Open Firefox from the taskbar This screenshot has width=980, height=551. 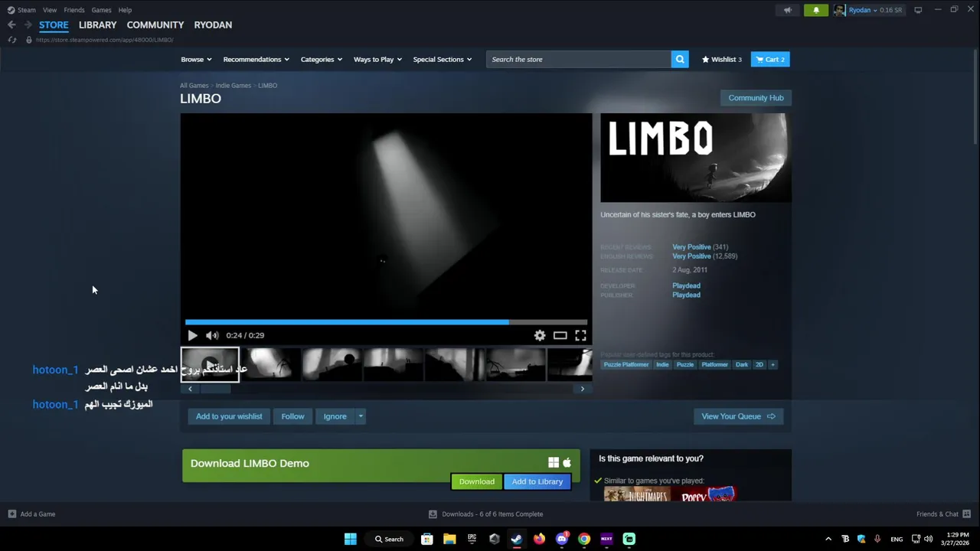(539, 539)
